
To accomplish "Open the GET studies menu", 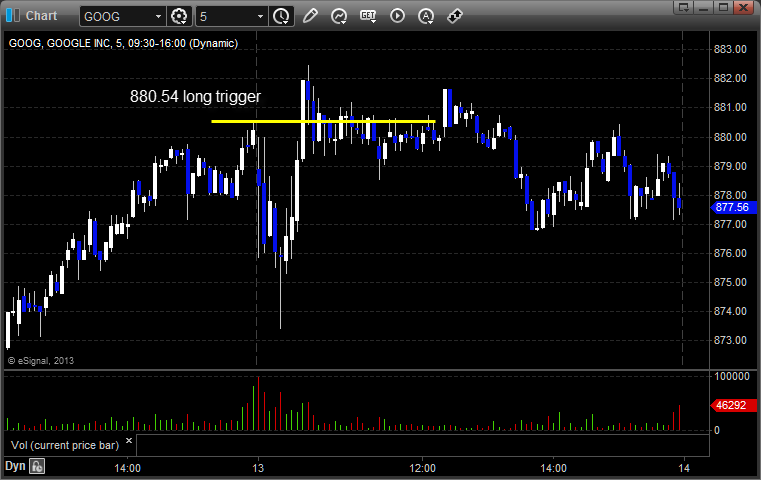I will [368, 16].
